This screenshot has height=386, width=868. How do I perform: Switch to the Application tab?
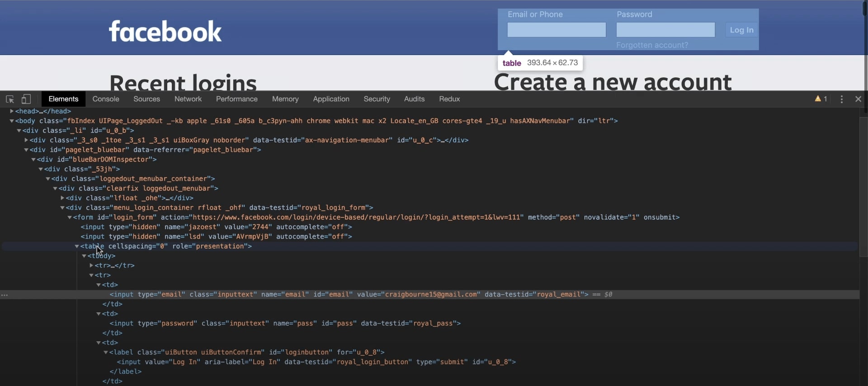pyautogui.click(x=331, y=99)
